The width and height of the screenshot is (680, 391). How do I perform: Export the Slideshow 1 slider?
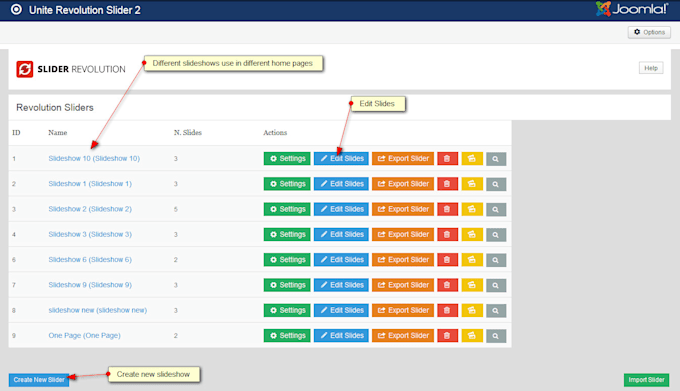click(x=403, y=184)
